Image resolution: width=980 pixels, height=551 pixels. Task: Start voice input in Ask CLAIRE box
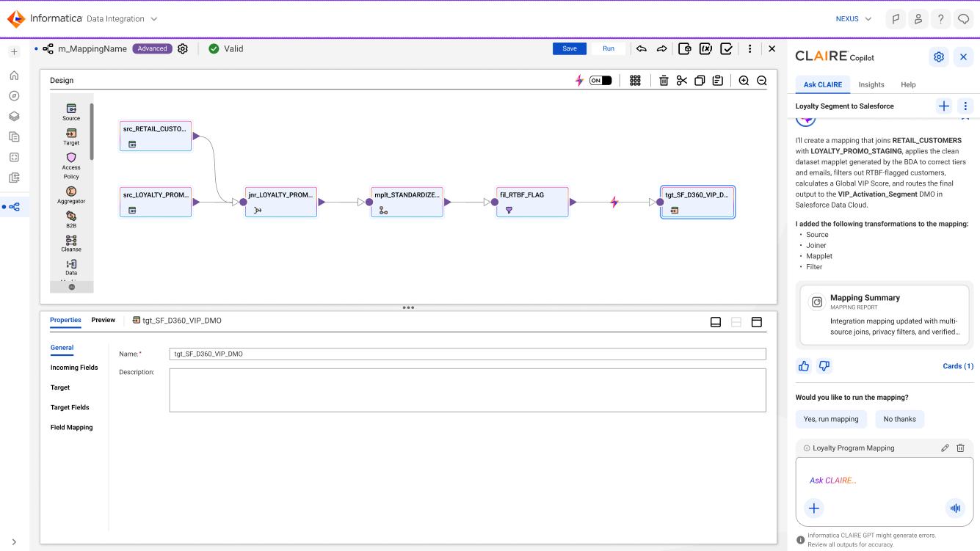pyautogui.click(x=955, y=508)
